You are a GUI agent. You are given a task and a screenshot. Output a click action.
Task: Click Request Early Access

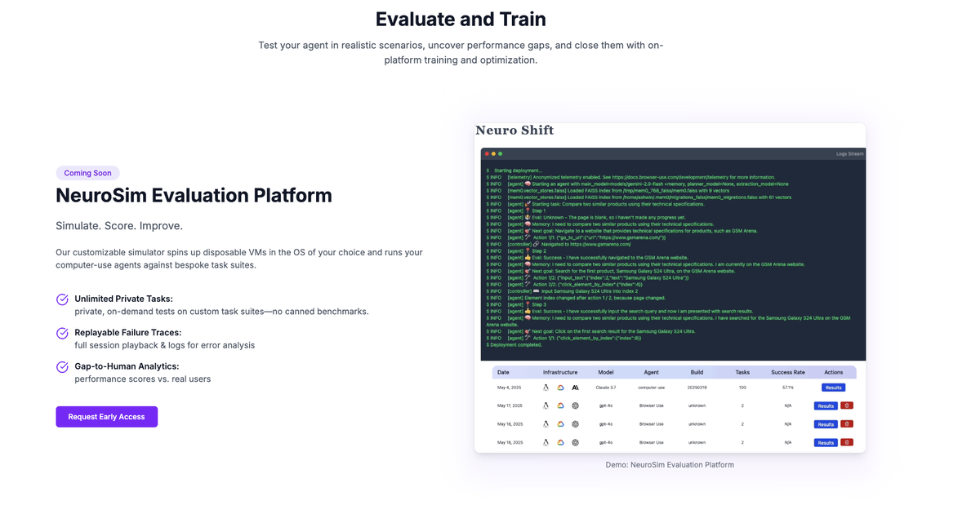tap(106, 416)
